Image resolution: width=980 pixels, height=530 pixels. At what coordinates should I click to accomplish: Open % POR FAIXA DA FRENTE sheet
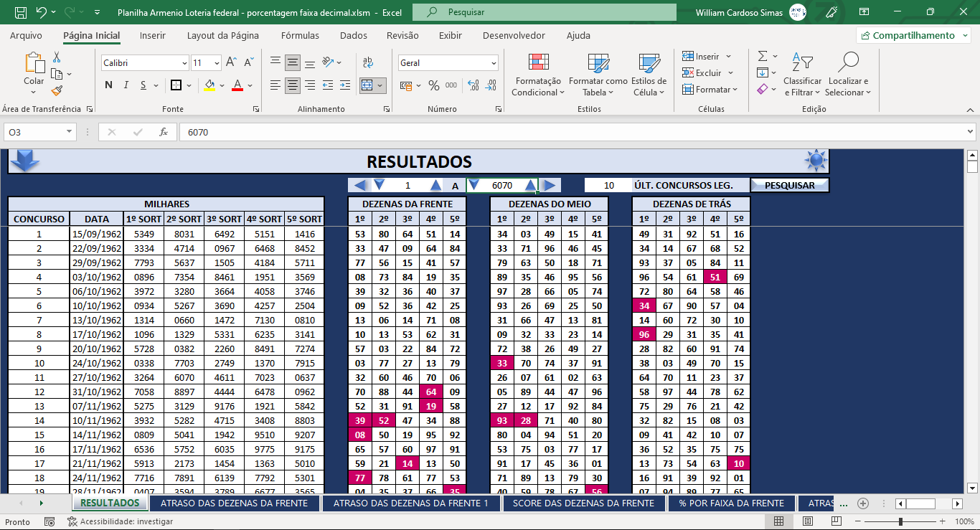click(731, 503)
